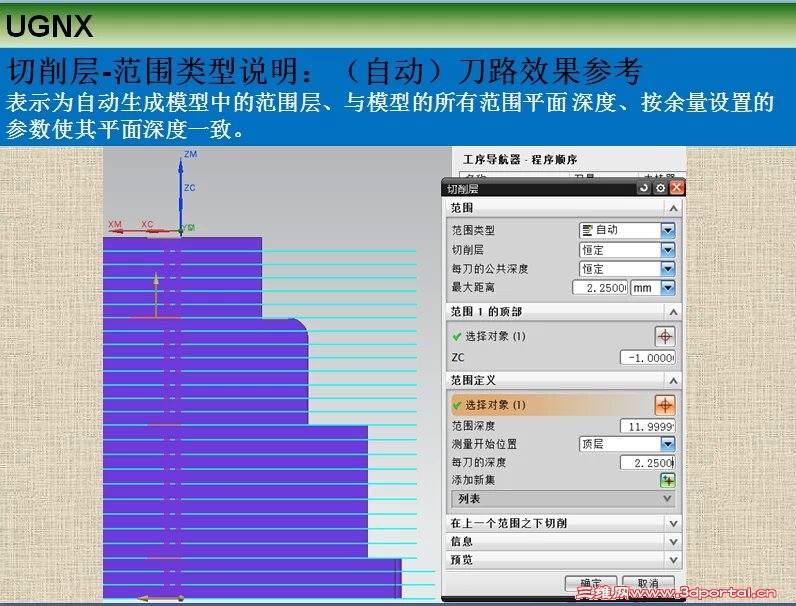Viewport: 796px width, 606px height.
Task: Click the 范围深度 value field
Action: point(648,426)
